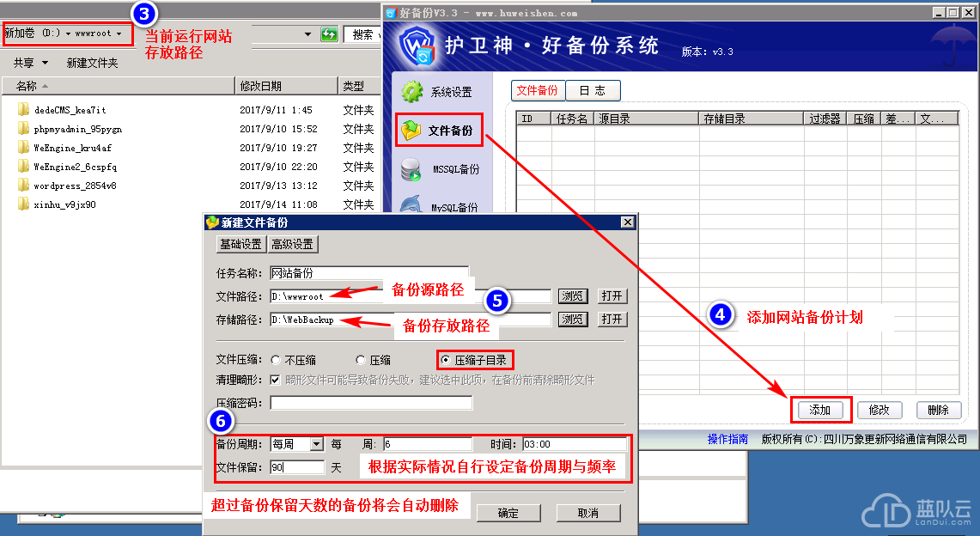Click into the 存储路径 input field
Screen dimensions: 980x536
click(410, 320)
